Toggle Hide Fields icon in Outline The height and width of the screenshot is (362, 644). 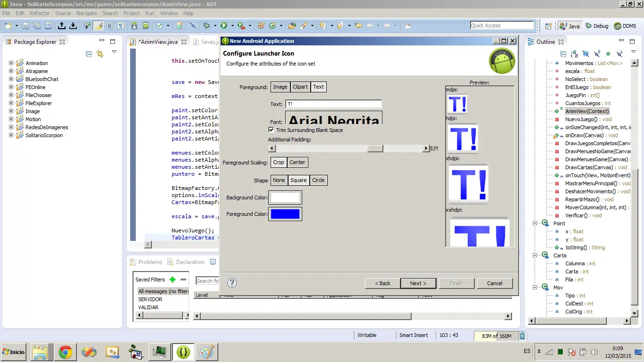(x=586, y=54)
